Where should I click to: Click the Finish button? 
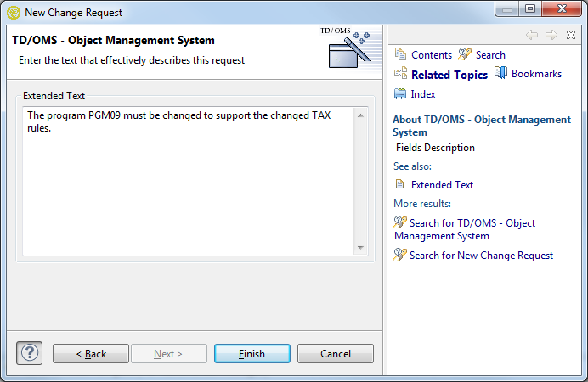point(252,354)
